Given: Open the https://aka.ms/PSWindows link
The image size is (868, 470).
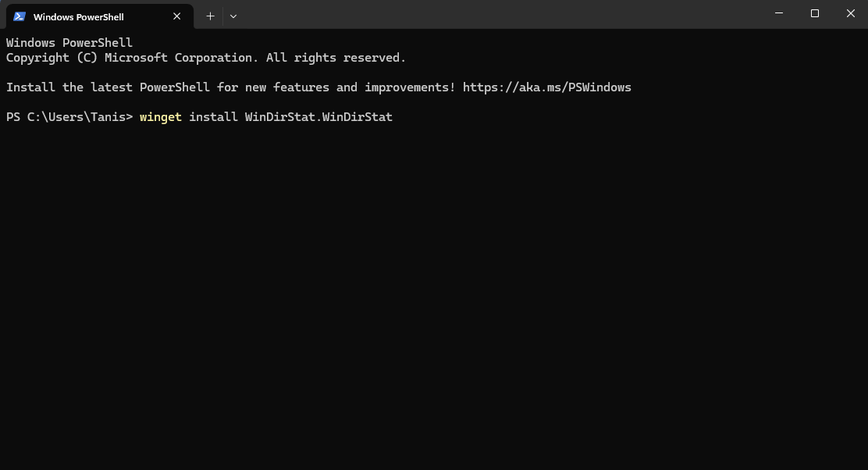Looking at the screenshot, I should pos(547,87).
